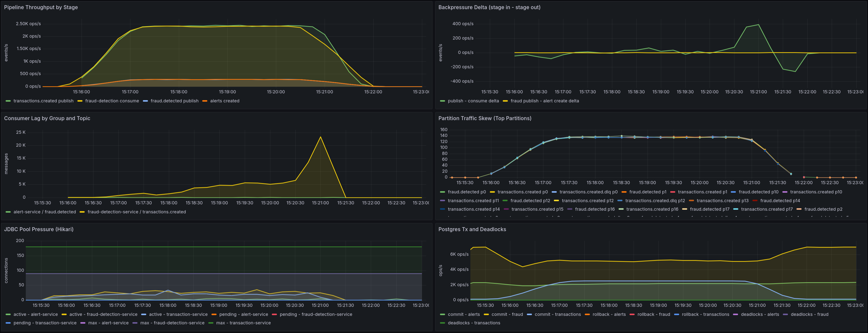868x333 pixels.
Task: Show only 'alert-service / fraud.detected' lag series
Action: (45, 212)
